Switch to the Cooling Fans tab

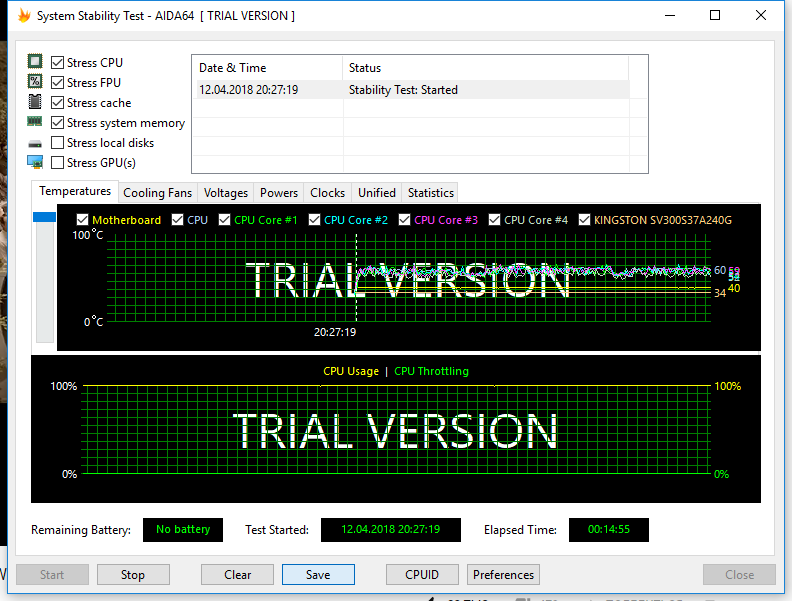[158, 193]
